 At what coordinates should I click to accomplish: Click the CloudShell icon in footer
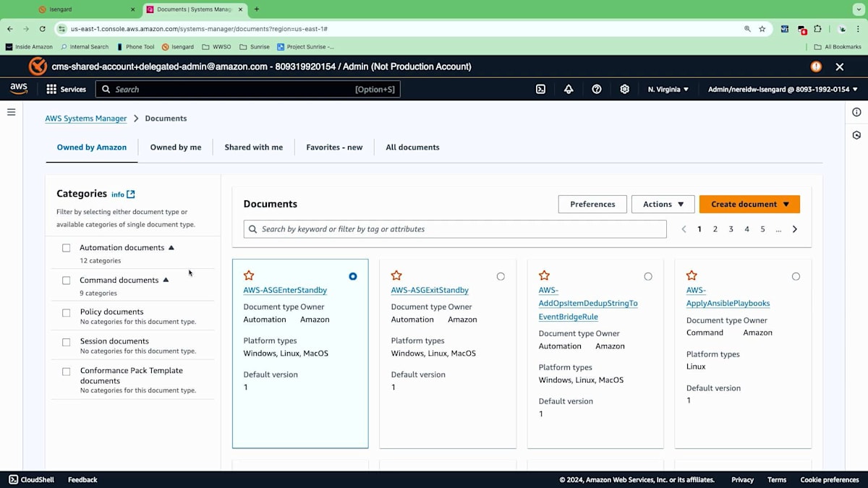pyautogui.click(x=13, y=479)
